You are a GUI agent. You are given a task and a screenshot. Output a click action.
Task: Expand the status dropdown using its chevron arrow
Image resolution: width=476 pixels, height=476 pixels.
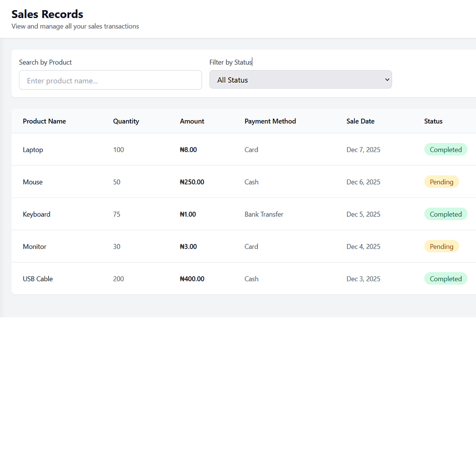387,79
